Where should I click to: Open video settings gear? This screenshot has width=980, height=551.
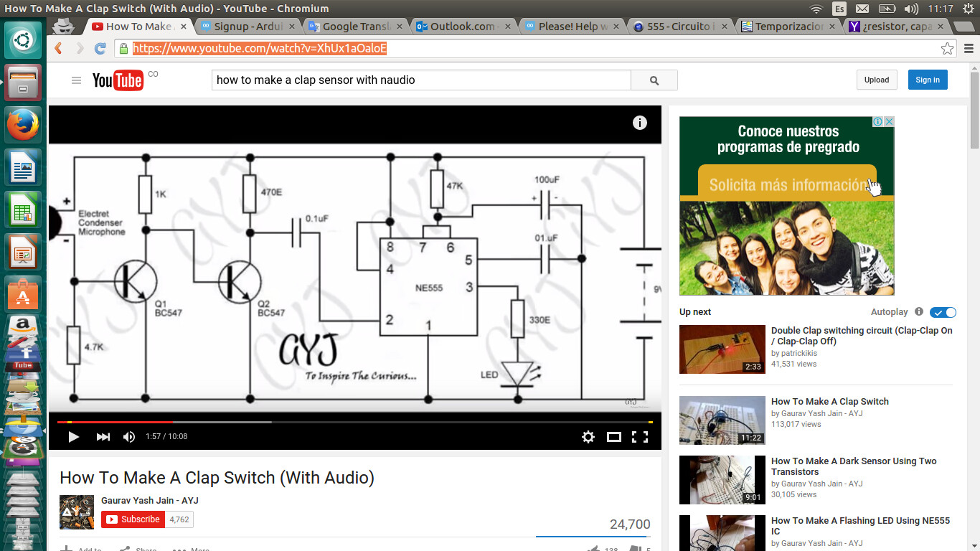pyautogui.click(x=588, y=436)
